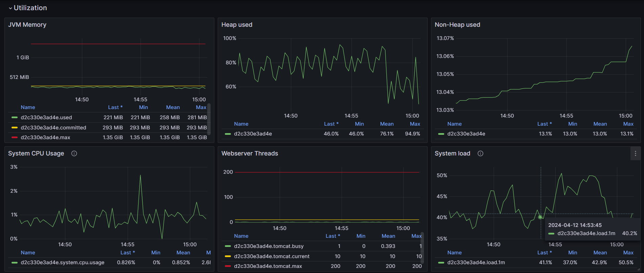Click the System CPU Usage info icon
This screenshot has height=273, width=644.
(74, 153)
